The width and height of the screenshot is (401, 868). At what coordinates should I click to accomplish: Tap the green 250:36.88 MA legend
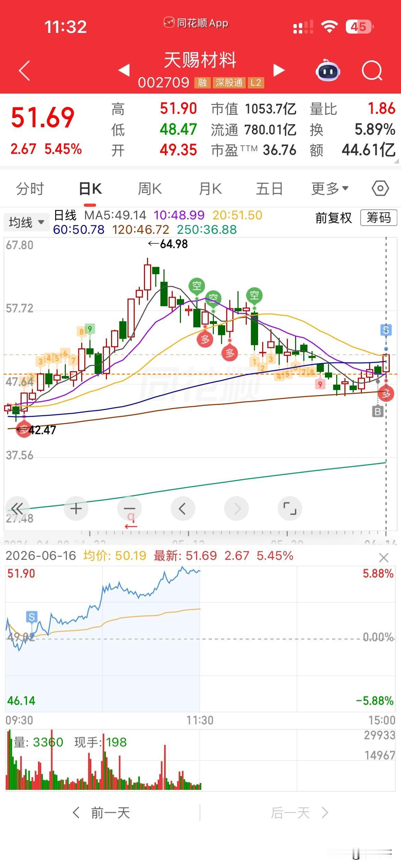[207, 230]
